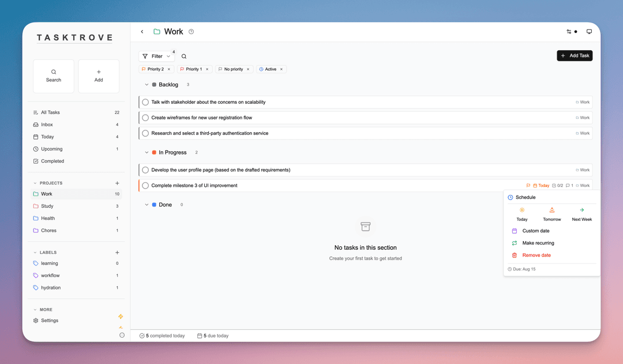The image size is (623, 364).
Task: Choose Custom date in Schedule popup
Action: [552, 231]
